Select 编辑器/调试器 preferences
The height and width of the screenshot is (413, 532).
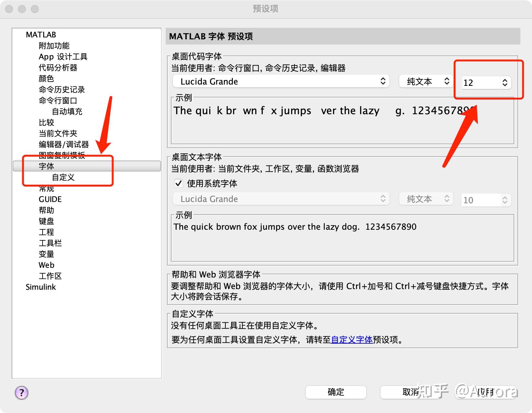click(64, 144)
